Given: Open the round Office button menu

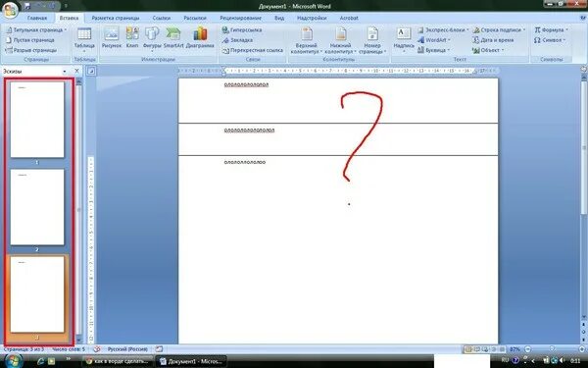Looking at the screenshot, I should pos(10,10).
